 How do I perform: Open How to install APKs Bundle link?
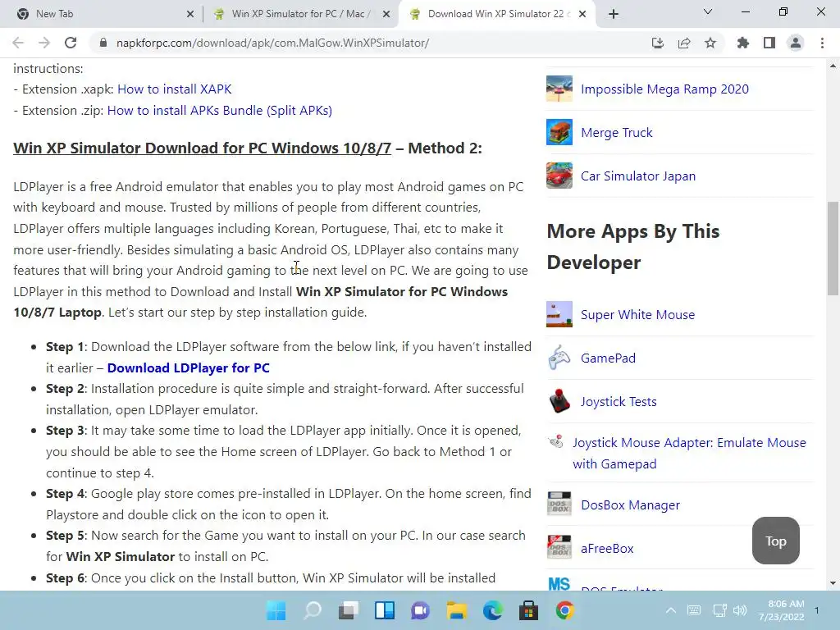click(x=220, y=111)
